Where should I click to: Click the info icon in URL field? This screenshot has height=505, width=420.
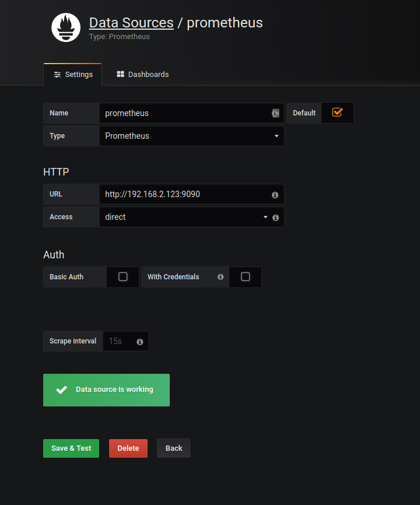pos(275,195)
